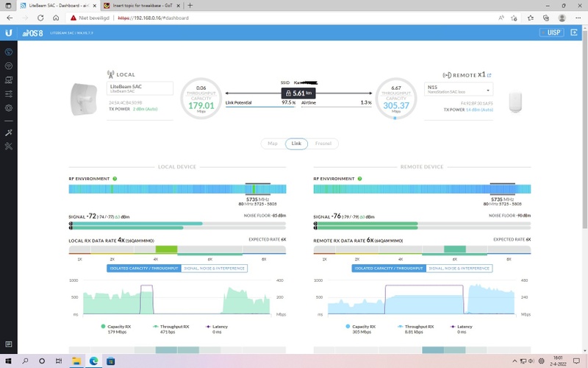Click the logout icon in header
This screenshot has height=368, width=588.
[574, 32]
